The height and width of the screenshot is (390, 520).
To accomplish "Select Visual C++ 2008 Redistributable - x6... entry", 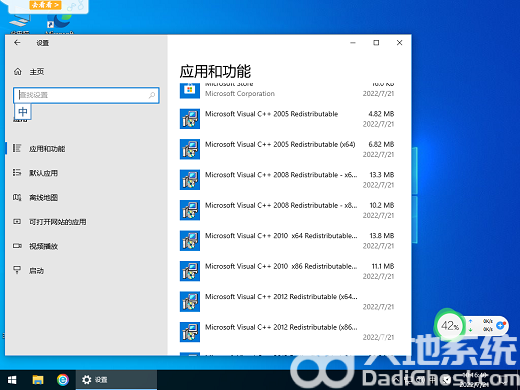I will point(281,175).
